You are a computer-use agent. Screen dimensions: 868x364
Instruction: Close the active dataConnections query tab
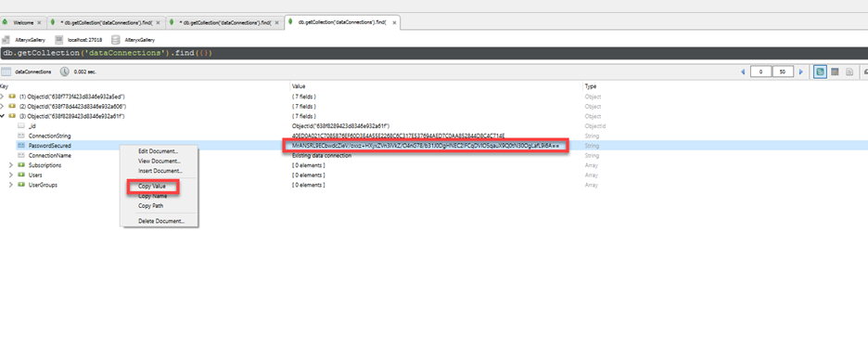[x=394, y=22]
